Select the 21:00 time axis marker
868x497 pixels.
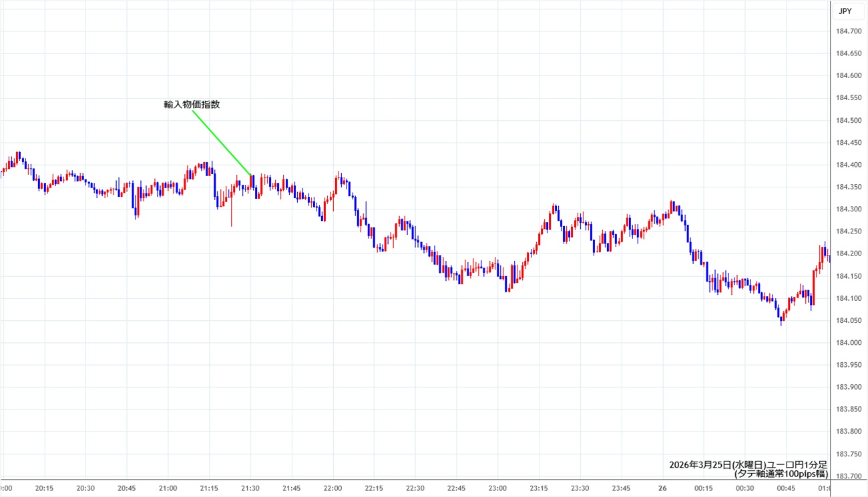click(x=168, y=488)
